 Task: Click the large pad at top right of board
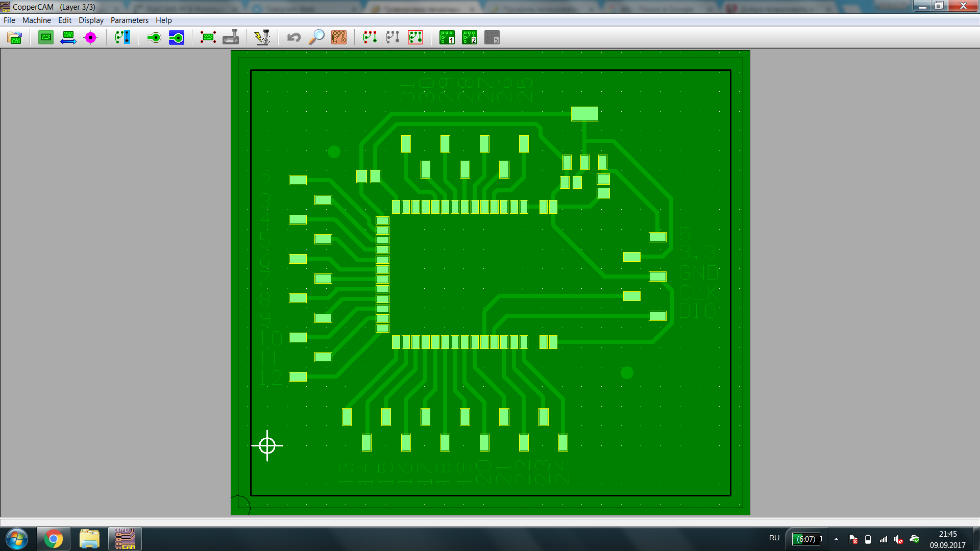(x=584, y=113)
